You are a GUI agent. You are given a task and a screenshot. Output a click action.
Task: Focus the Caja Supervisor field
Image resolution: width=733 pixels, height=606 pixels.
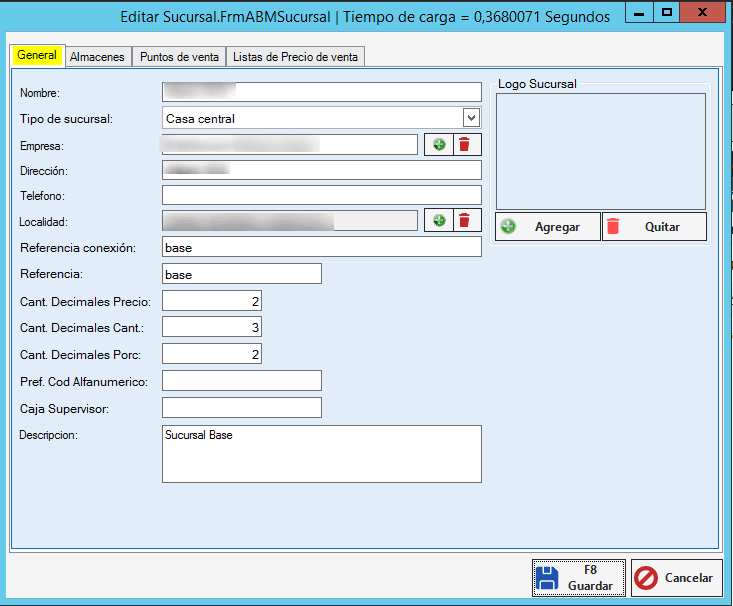pos(241,407)
